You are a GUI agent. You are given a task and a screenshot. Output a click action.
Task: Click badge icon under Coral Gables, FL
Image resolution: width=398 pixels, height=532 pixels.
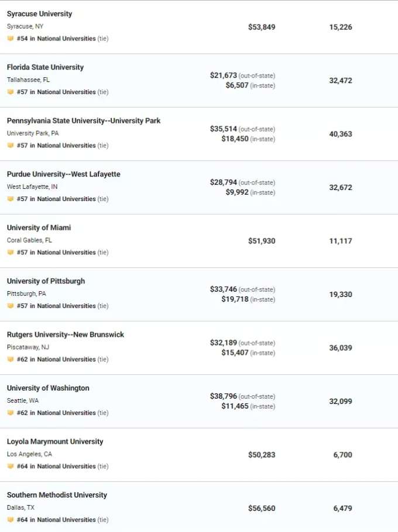tap(11, 253)
